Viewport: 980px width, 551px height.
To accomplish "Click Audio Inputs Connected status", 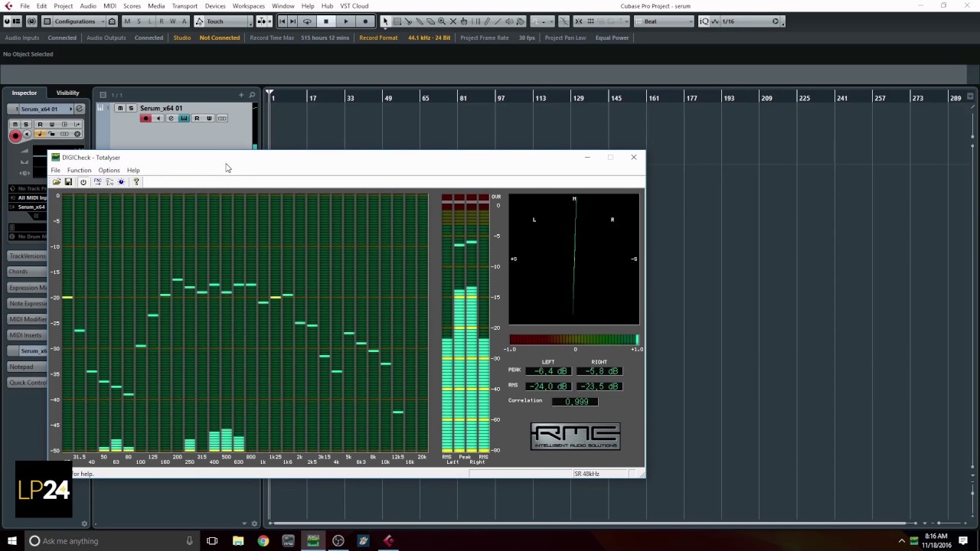I will 62,37.
